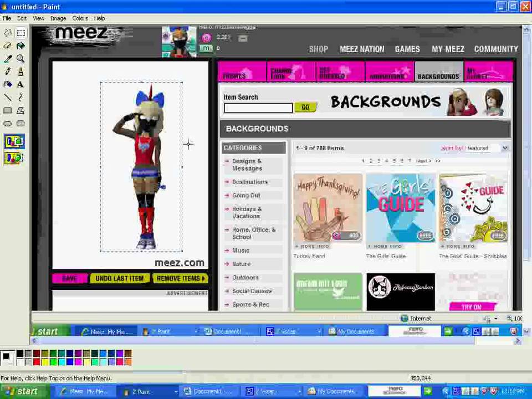Pick the Polygon tool
This screenshot has width=532, height=399.
[21, 111]
